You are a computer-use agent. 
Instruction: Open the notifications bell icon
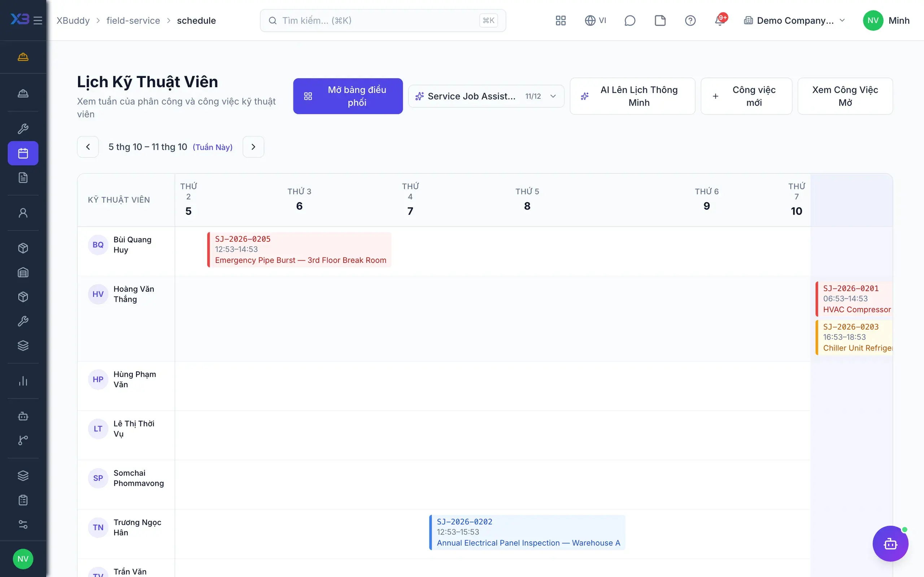pos(720,20)
